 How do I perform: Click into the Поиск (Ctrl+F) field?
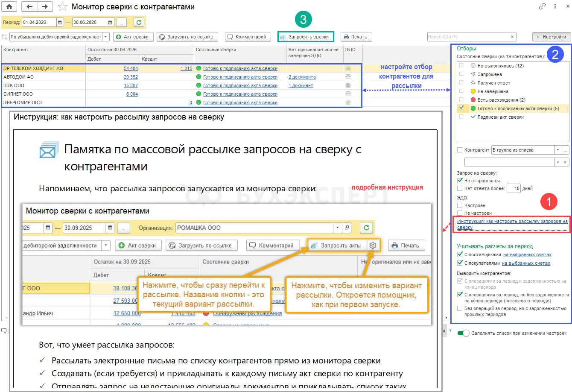coord(468,37)
